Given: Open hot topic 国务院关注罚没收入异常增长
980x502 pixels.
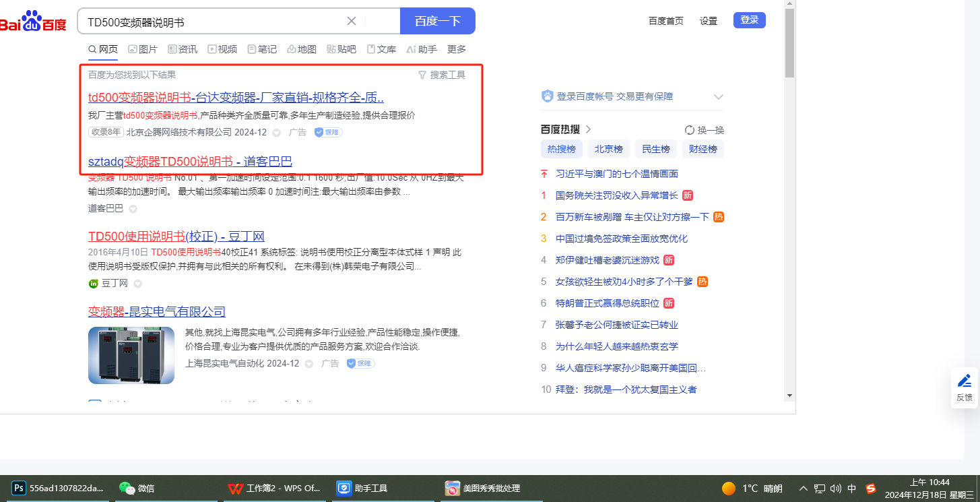Looking at the screenshot, I should [x=617, y=195].
